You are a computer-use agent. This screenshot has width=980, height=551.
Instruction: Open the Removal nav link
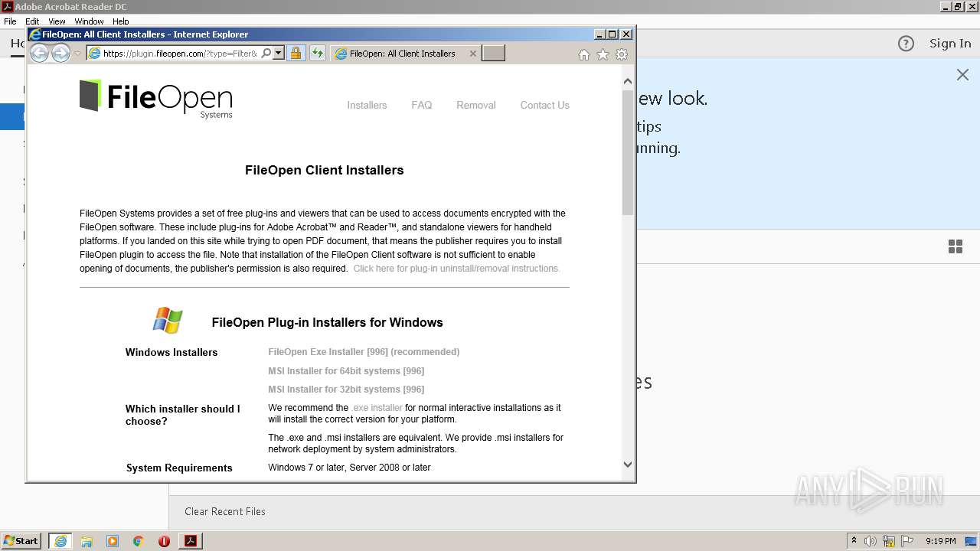point(476,106)
